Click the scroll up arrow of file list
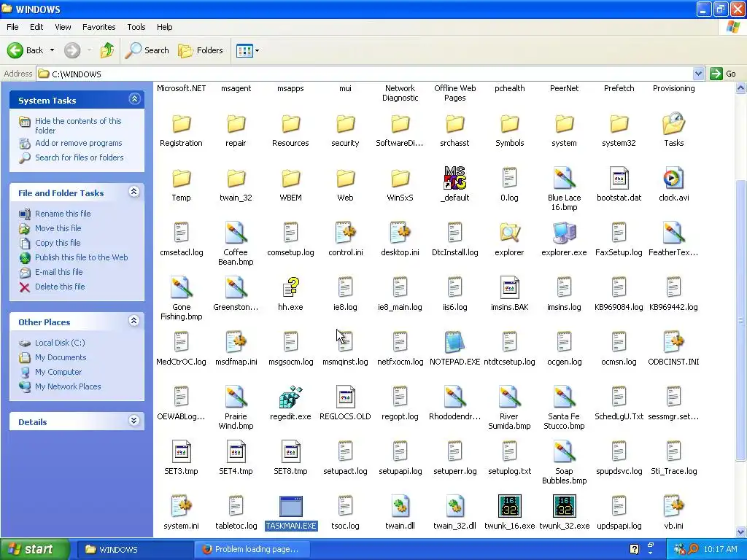Viewport: 747px width, 560px height. pos(741,88)
